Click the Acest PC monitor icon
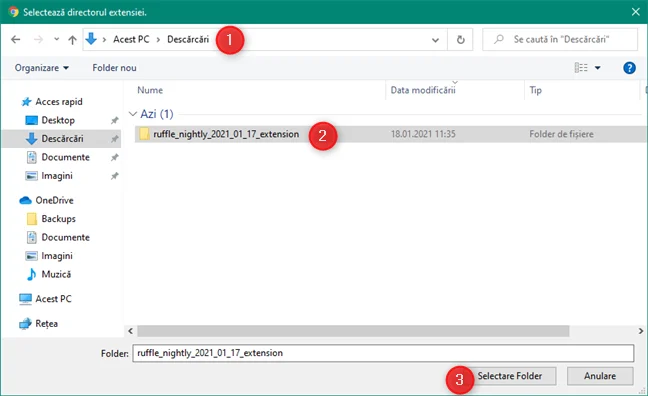The height and width of the screenshot is (396, 648). (x=25, y=299)
